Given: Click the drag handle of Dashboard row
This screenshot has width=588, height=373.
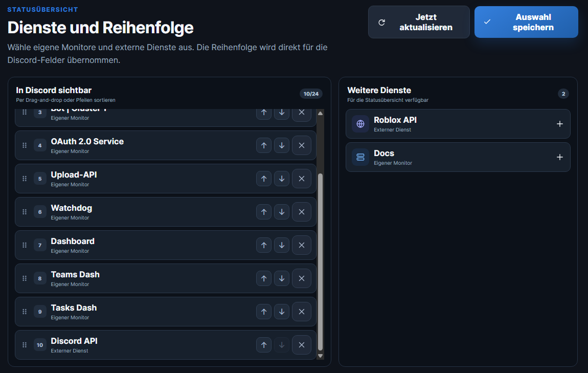Looking at the screenshot, I should [25, 245].
